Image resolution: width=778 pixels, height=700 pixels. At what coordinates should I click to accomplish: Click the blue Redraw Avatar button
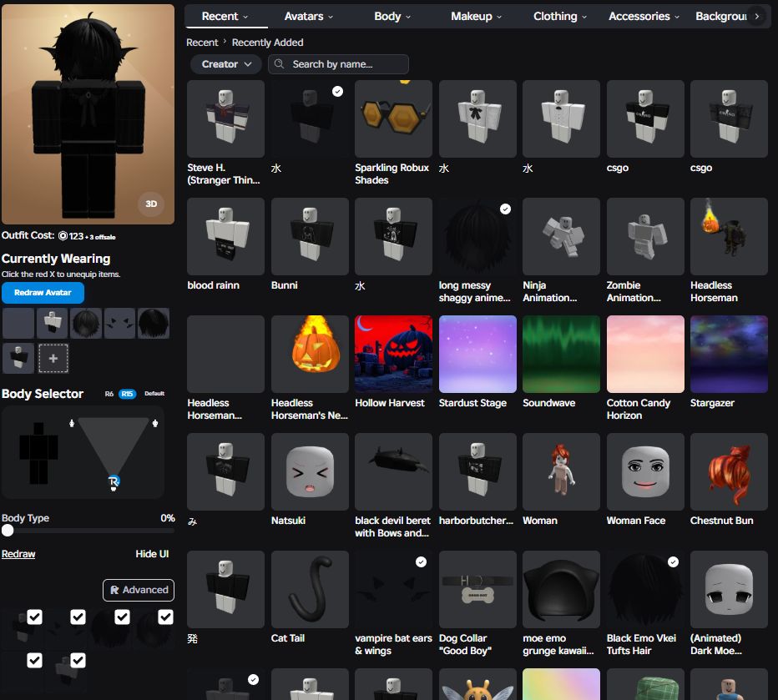43,293
